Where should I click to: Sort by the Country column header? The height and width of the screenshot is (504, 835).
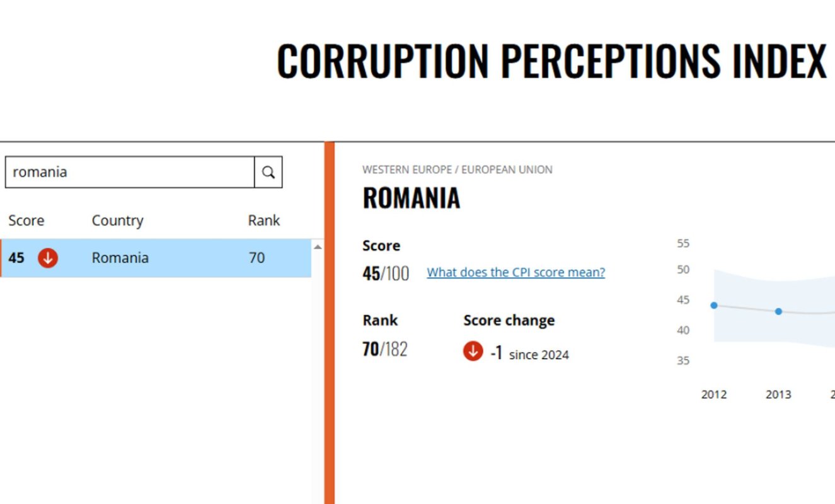click(118, 220)
